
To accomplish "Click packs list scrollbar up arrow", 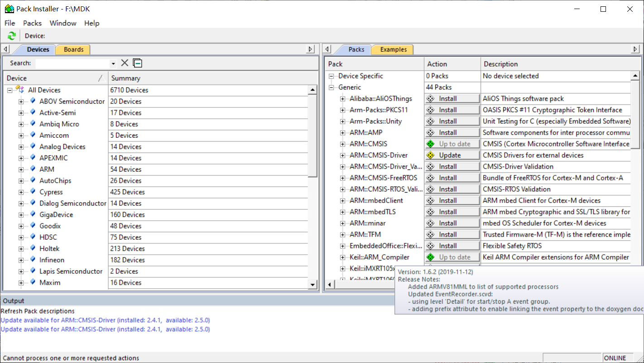I will [x=635, y=76].
